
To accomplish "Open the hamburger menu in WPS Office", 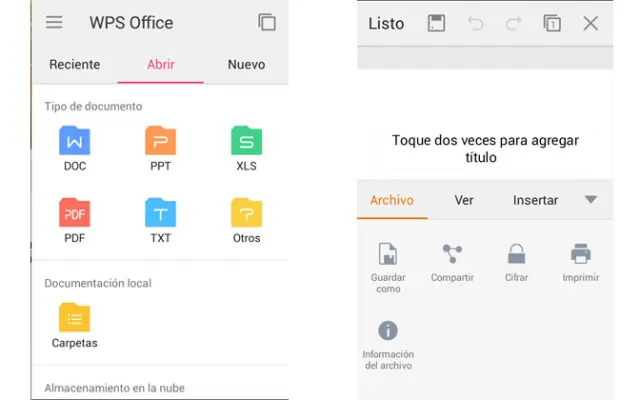I will [x=54, y=22].
